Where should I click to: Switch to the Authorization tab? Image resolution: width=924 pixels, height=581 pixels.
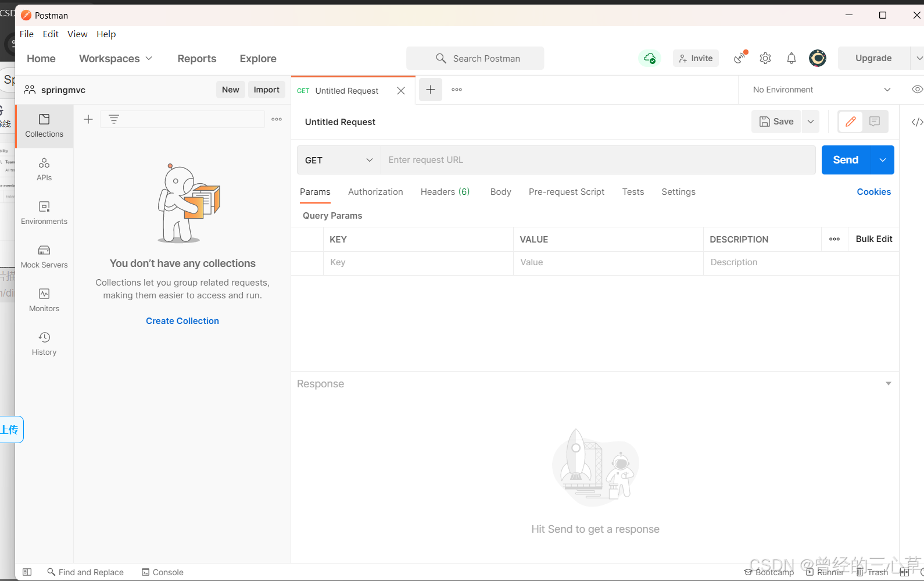coord(375,192)
